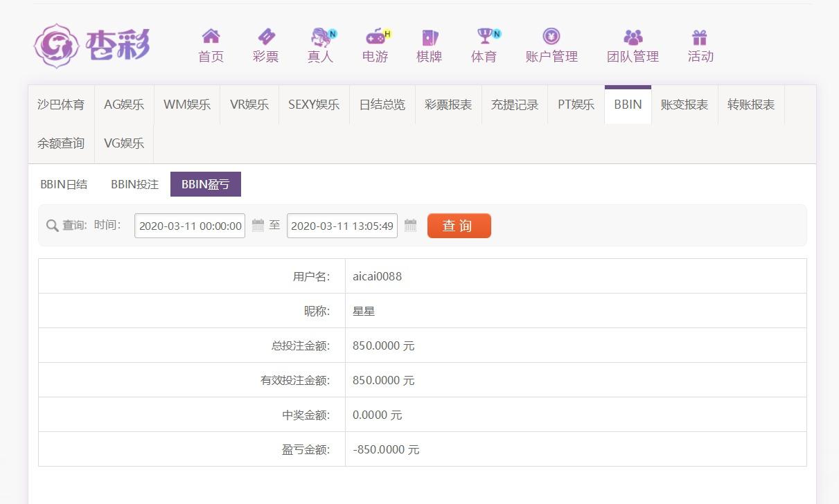Click the chess cards (棋牌) icon

[430, 37]
